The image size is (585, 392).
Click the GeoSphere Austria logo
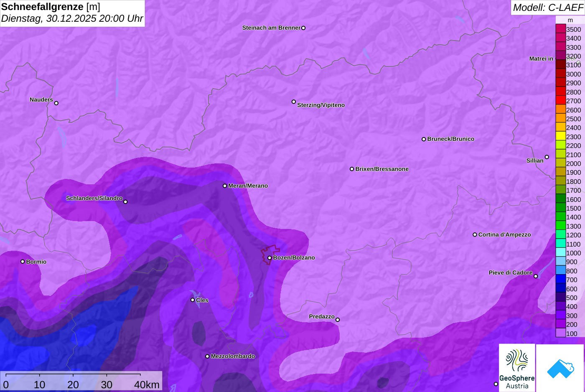[x=517, y=368]
